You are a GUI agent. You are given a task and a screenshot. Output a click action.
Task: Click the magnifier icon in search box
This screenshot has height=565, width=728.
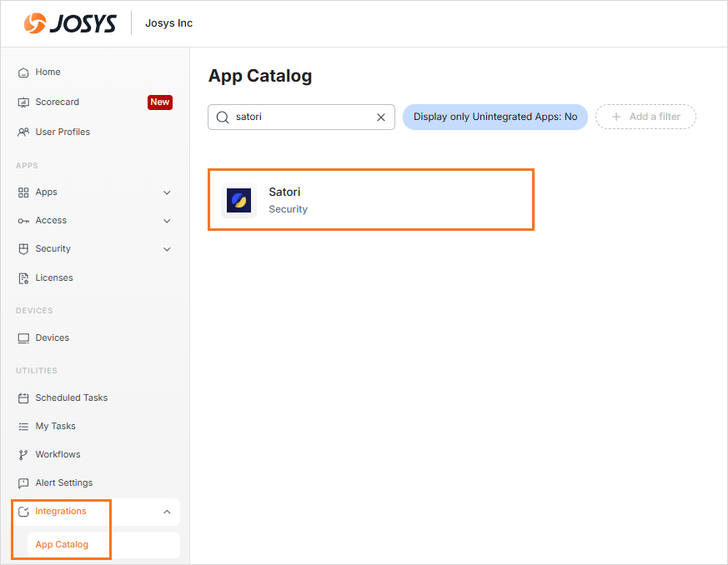coord(223,117)
